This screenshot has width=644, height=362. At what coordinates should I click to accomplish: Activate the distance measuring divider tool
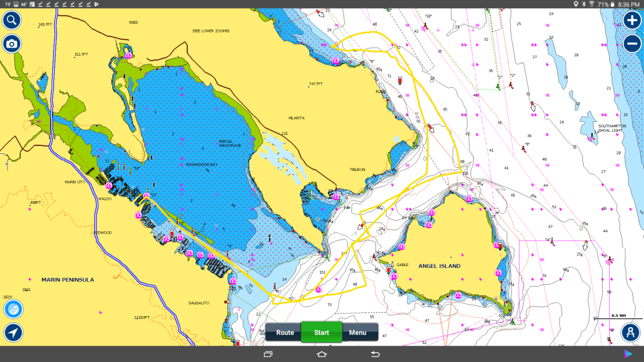(630, 332)
